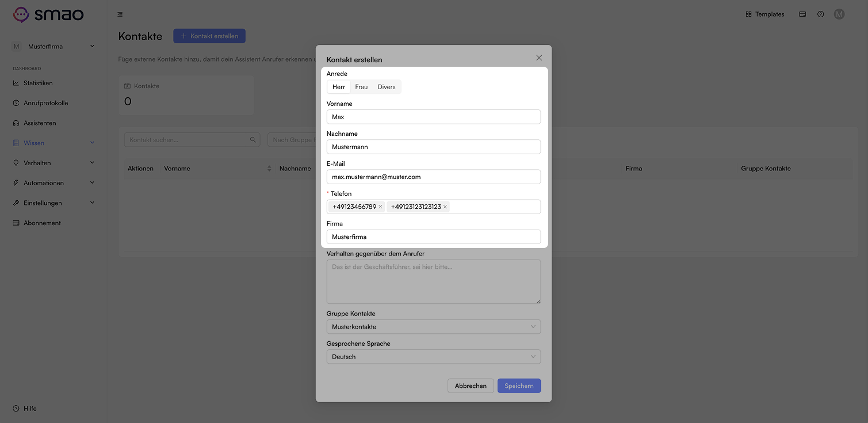The width and height of the screenshot is (868, 423).
Task: Open the Gruppe Kontakte dropdown
Action: click(434, 327)
